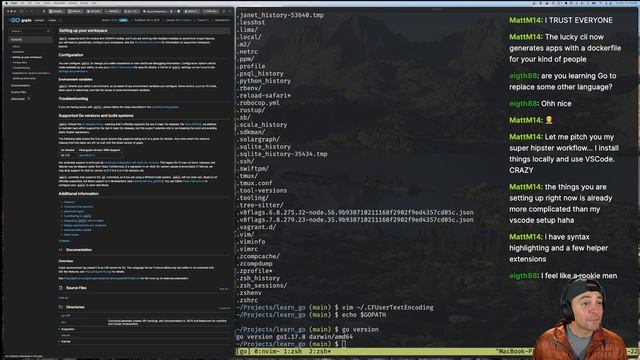Image resolution: width=640 pixels, height=360 pixels.
Task: Select Directories in the sidebar
Action: click(x=18, y=99)
